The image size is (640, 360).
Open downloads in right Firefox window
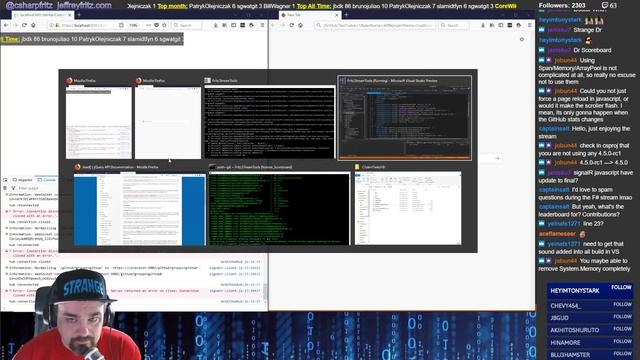(x=482, y=25)
